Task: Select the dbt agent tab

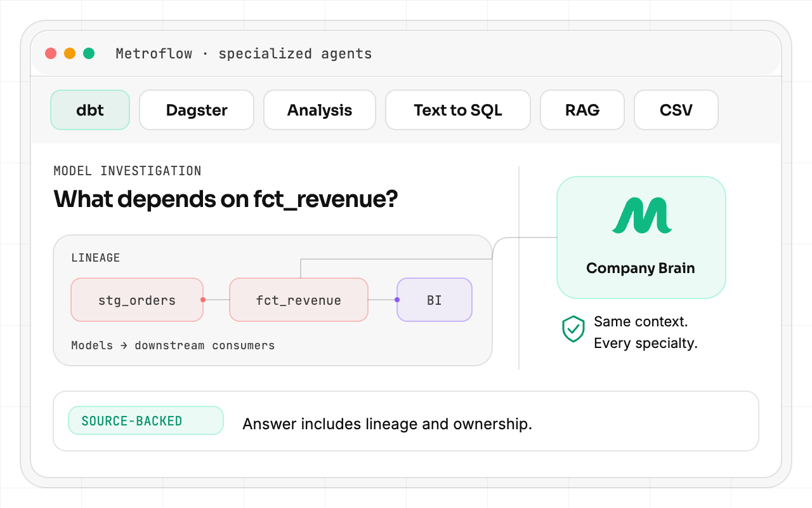Action: coord(90,110)
